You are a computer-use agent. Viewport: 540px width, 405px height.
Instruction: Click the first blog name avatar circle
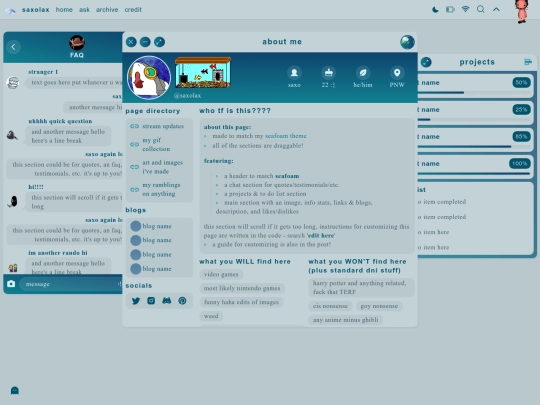(136, 226)
